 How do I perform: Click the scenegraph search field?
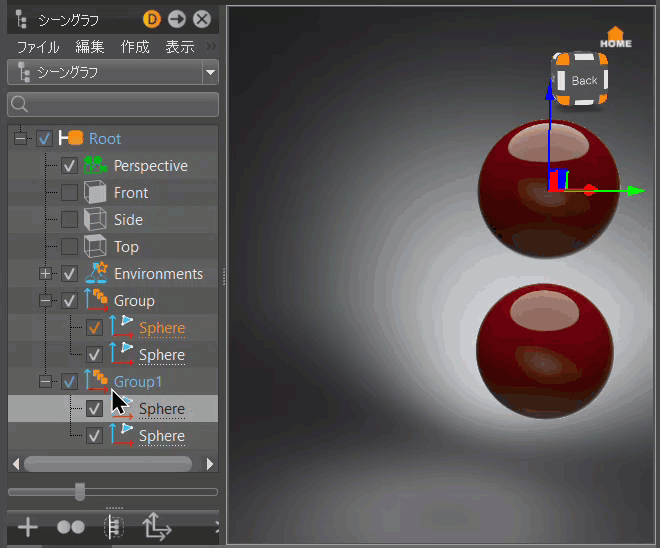click(113, 104)
